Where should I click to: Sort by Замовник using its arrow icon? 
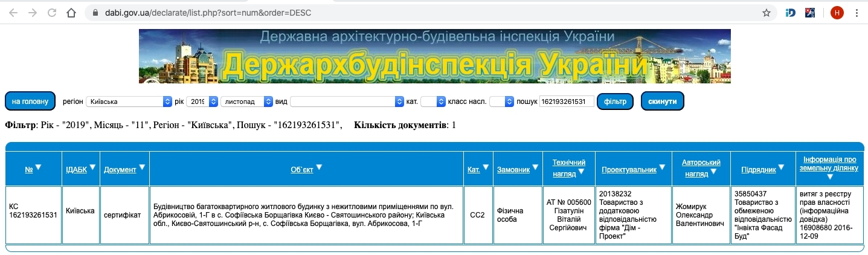pos(535,167)
